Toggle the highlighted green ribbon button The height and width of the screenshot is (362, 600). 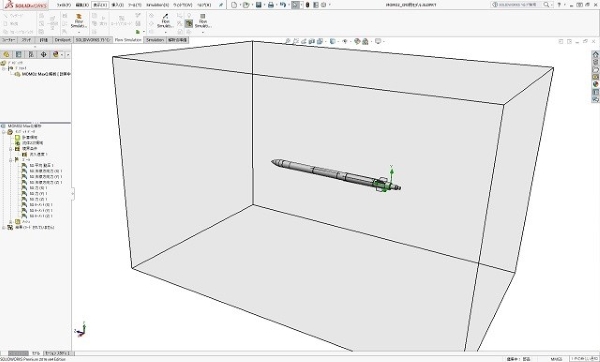click(189, 23)
